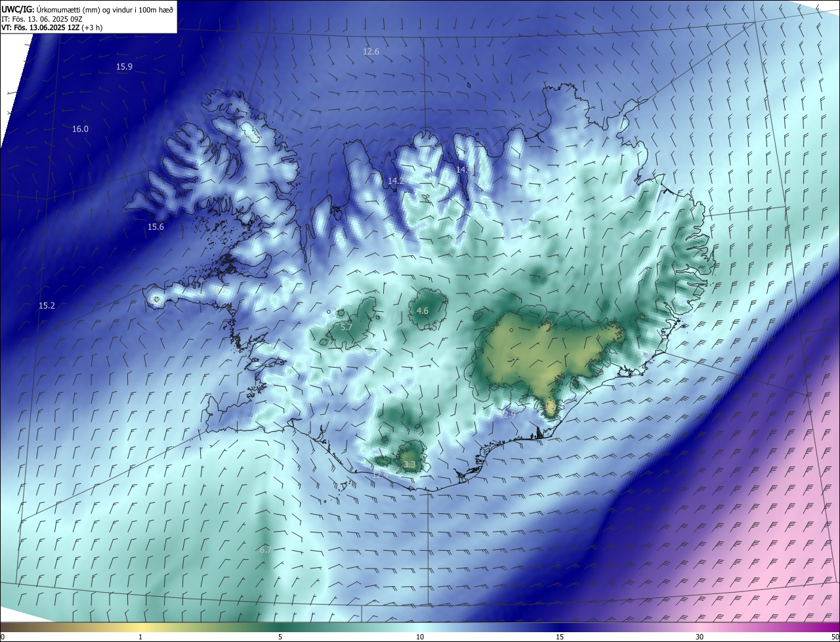Click the 12.9 value label on map
Image resolution: width=840 pixels, height=642 pixels.
tap(509, 414)
